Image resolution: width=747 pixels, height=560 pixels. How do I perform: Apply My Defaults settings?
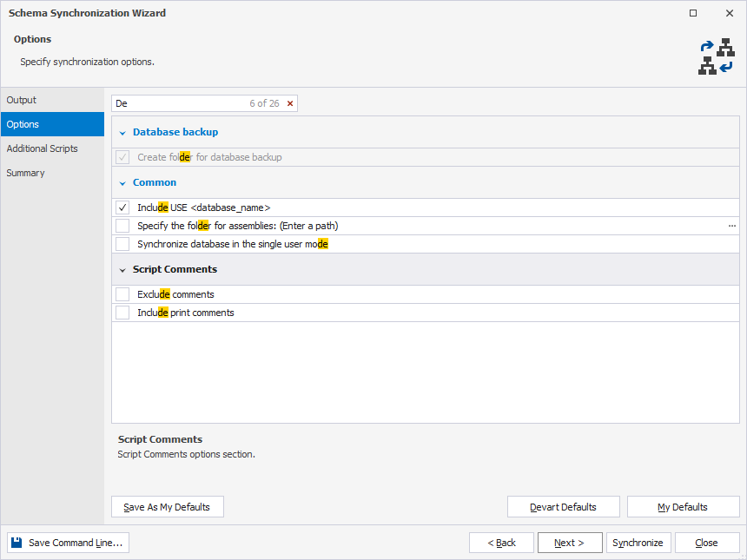(683, 506)
